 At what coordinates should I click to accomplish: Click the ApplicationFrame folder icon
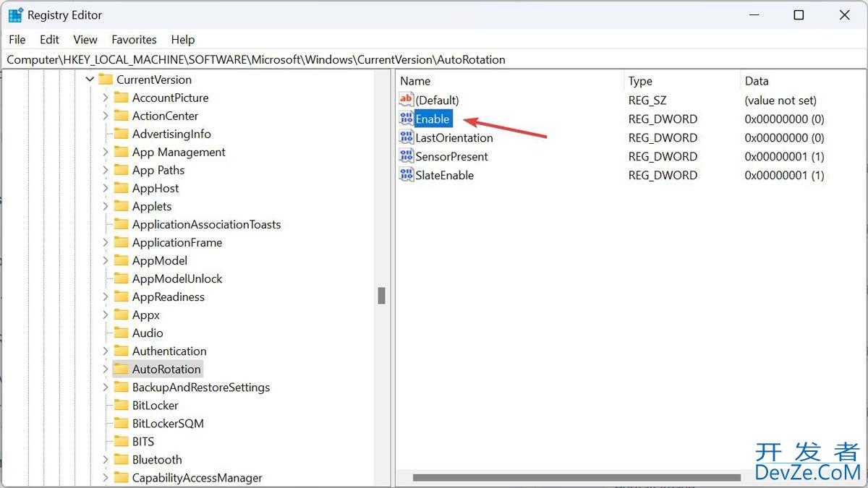pos(121,242)
